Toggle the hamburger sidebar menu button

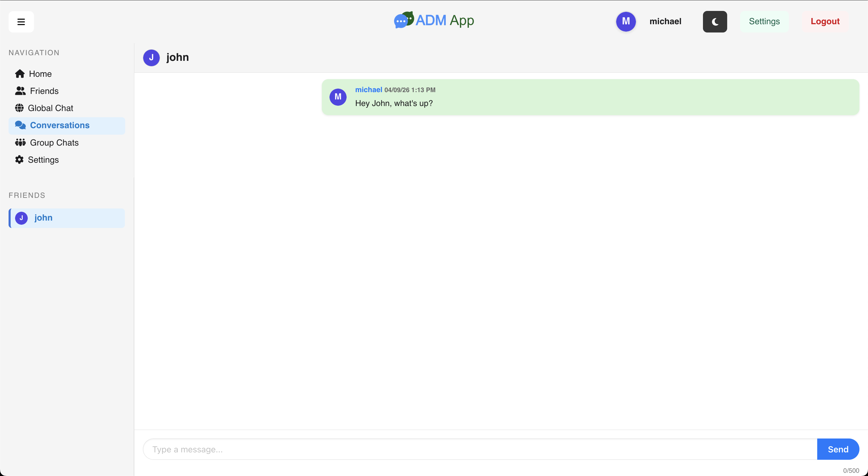(x=21, y=22)
